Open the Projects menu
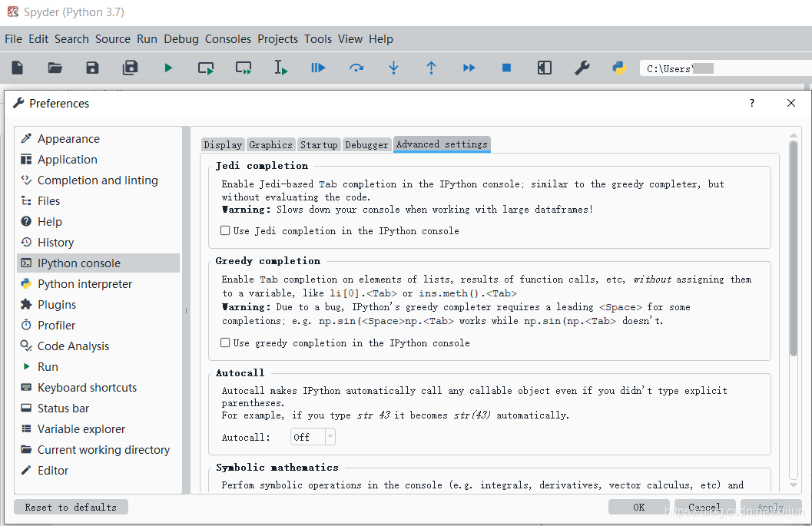The height and width of the screenshot is (526, 812). pos(277,39)
